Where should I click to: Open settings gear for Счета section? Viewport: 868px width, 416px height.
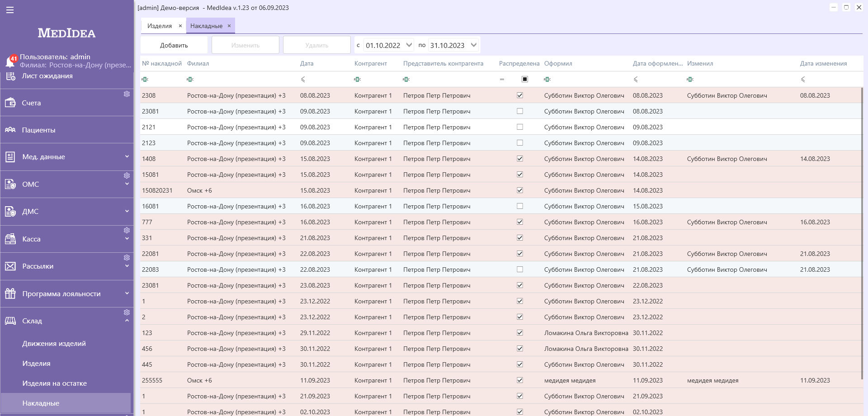pos(127,94)
